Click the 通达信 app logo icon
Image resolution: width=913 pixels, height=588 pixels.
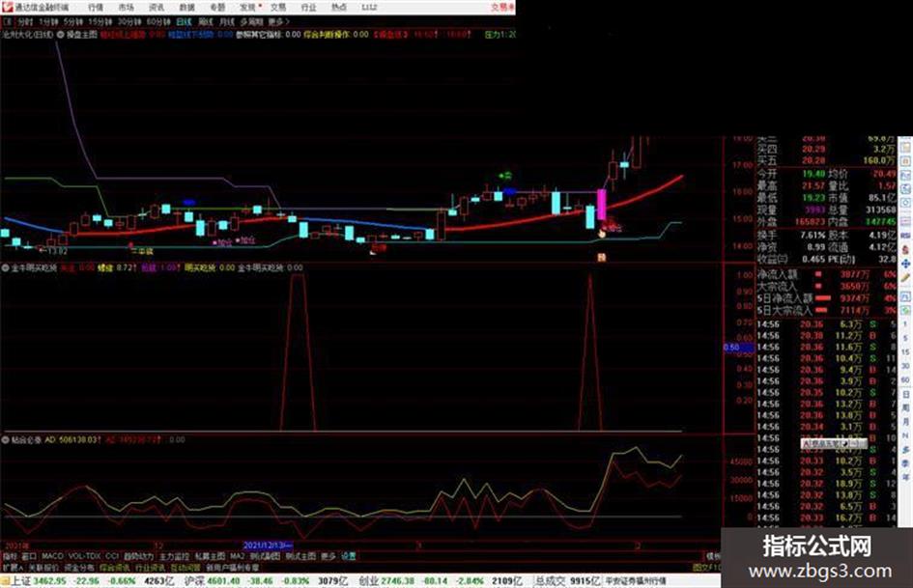[7, 7]
